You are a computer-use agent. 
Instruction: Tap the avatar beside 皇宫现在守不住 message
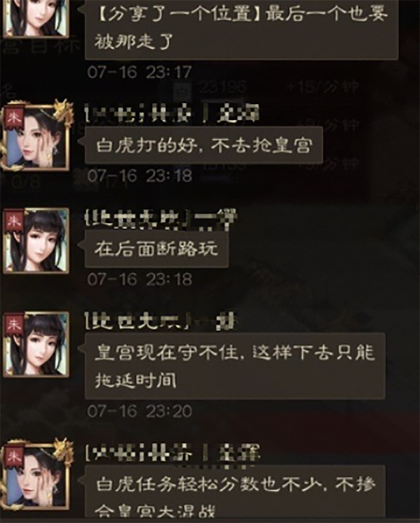[x=36, y=345]
